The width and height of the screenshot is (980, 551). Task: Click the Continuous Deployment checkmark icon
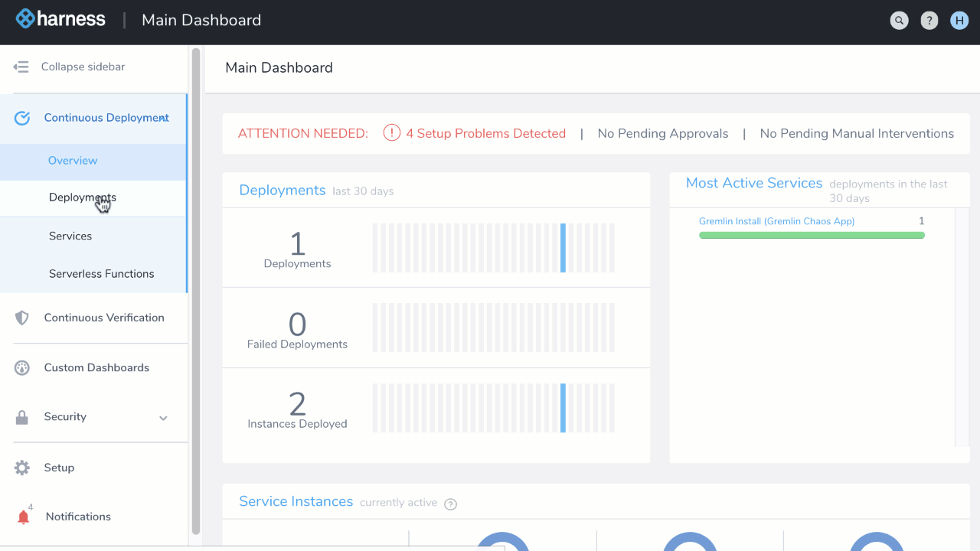coord(22,118)
